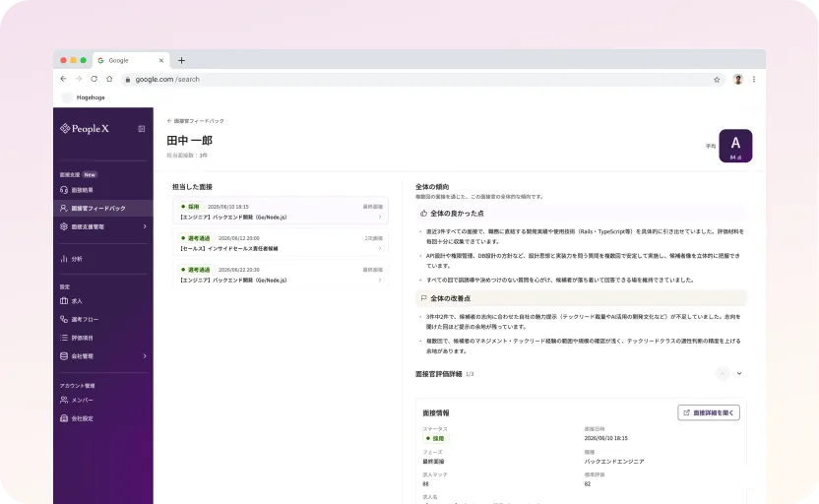Open the インサイドセールス責任者候補 interview card

pyautogui.click(x=281, y=243)
